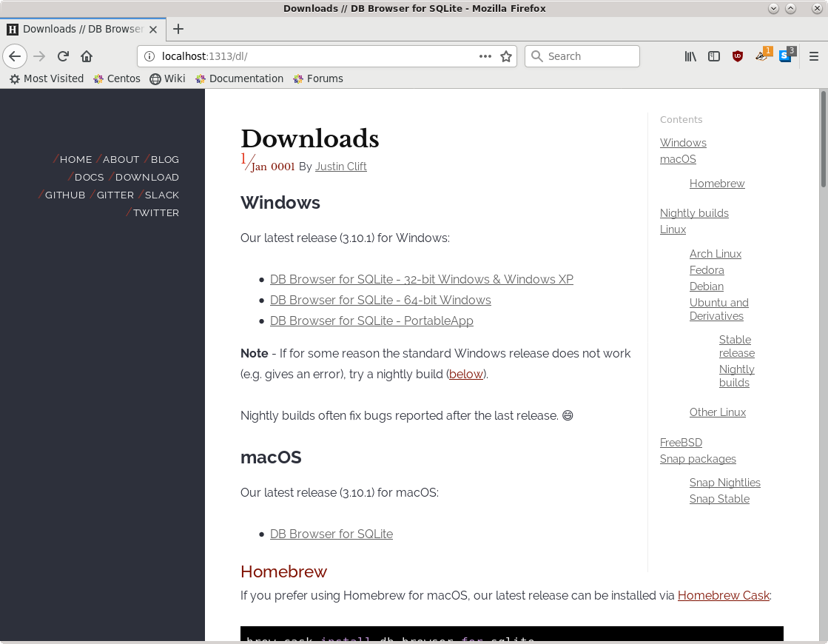This screenshot has width=828, height=644.
Task: Bookmark this page with the star icon
Action: (508, 56)
